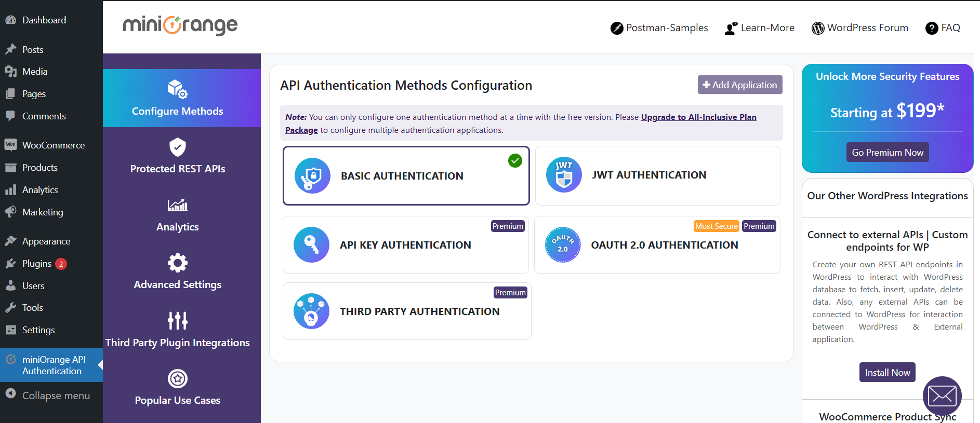Open Postman-Samples link

click(659, 28)
